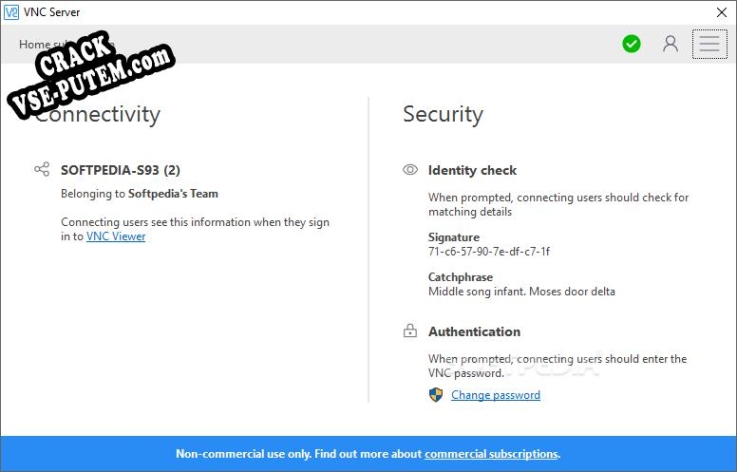Click the shield icon near Change password

(436, 395)
